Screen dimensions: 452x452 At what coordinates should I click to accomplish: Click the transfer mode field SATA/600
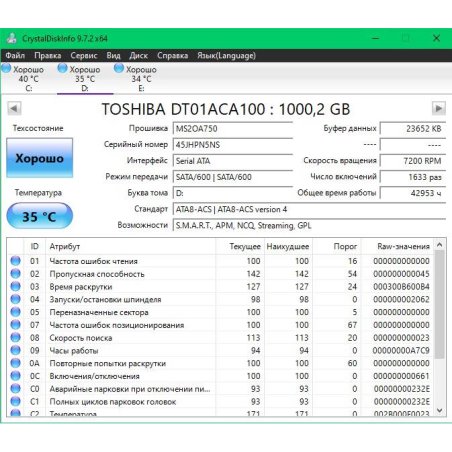[233, 177]
